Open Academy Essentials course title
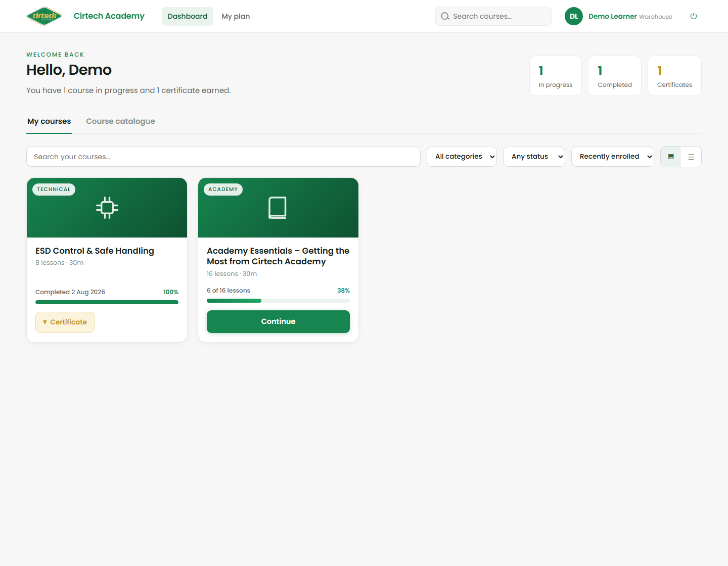Viewport: 728px width, 566px height. click(x=278, y=256)
